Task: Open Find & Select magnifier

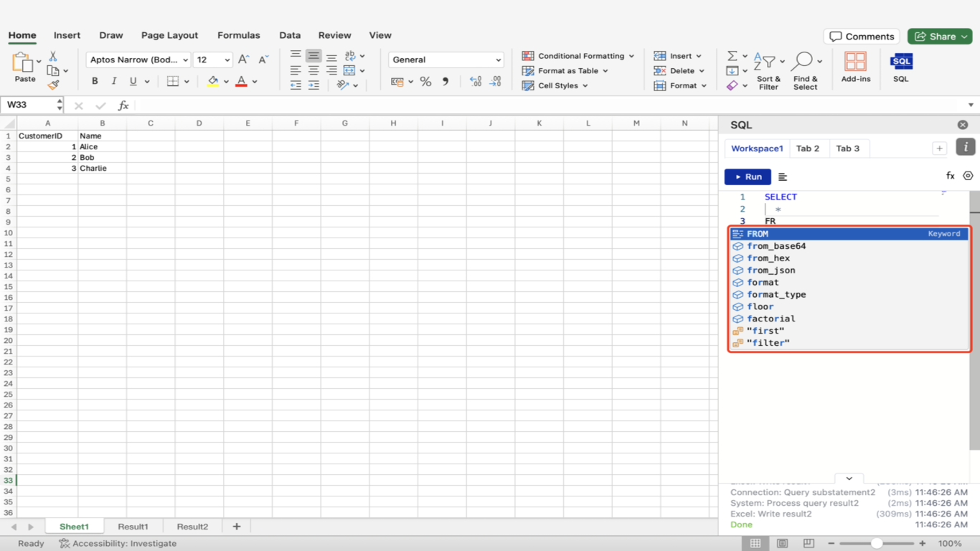Action: point(802,62)
